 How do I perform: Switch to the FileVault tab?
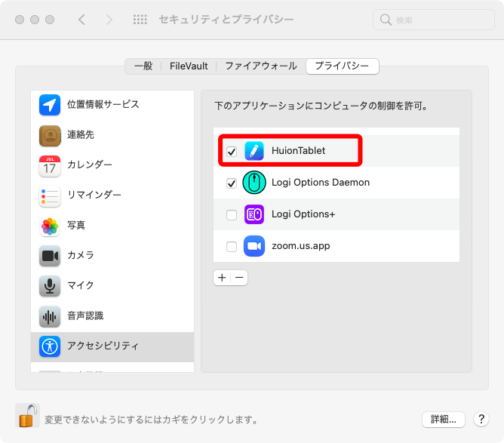point(189,66)
